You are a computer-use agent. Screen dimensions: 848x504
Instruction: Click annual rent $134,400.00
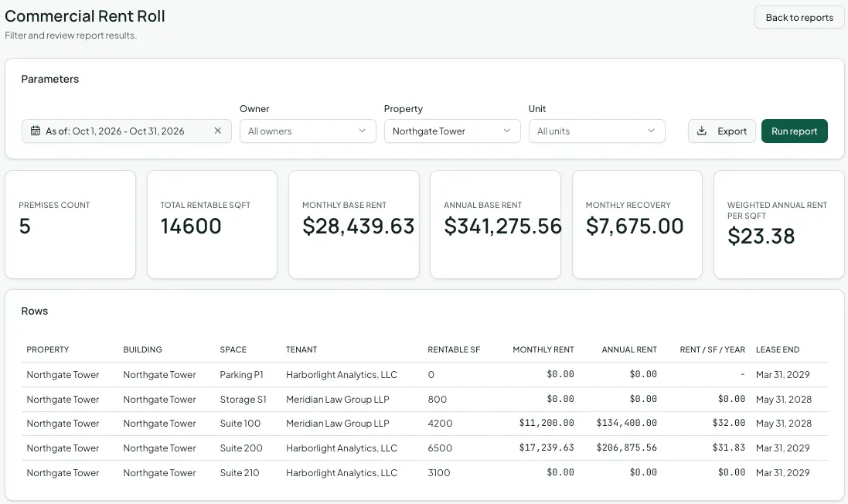coord(626,423)
